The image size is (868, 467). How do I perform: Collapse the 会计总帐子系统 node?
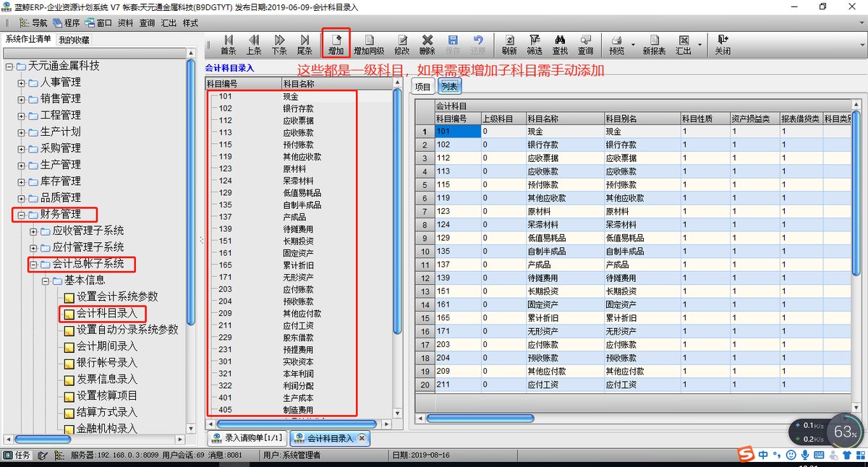33,264
